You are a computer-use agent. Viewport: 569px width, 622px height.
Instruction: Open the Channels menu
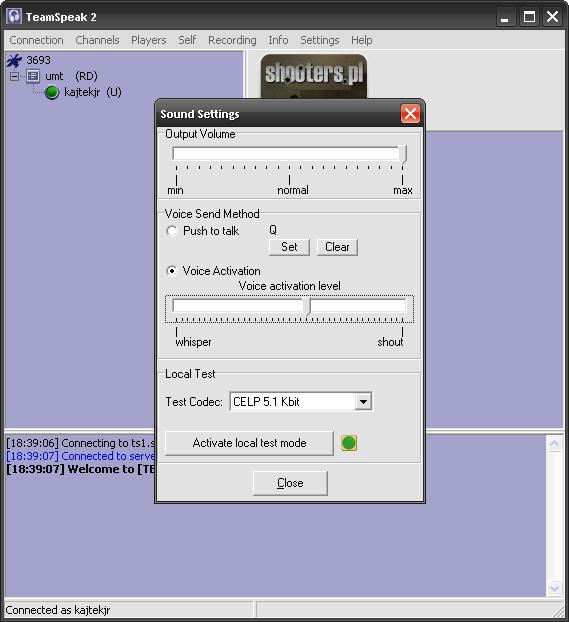pyautogui.click(x=97, y=40)
